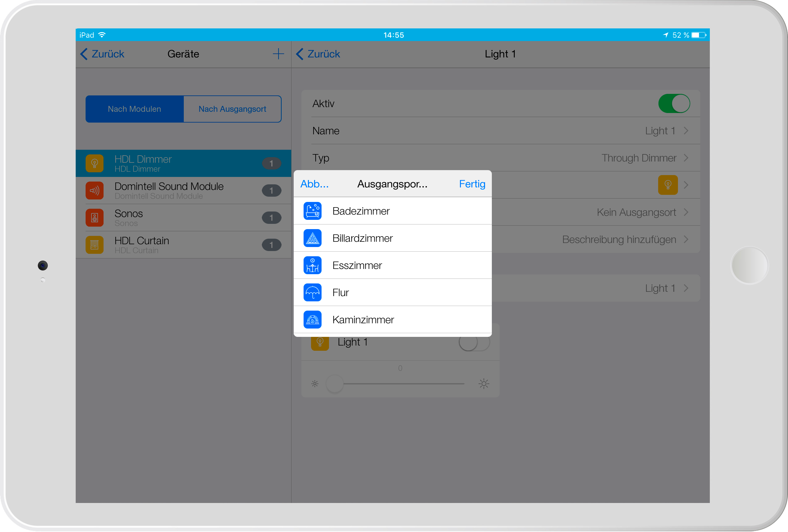Adjust the brightness slider knob

click(335, 383)
